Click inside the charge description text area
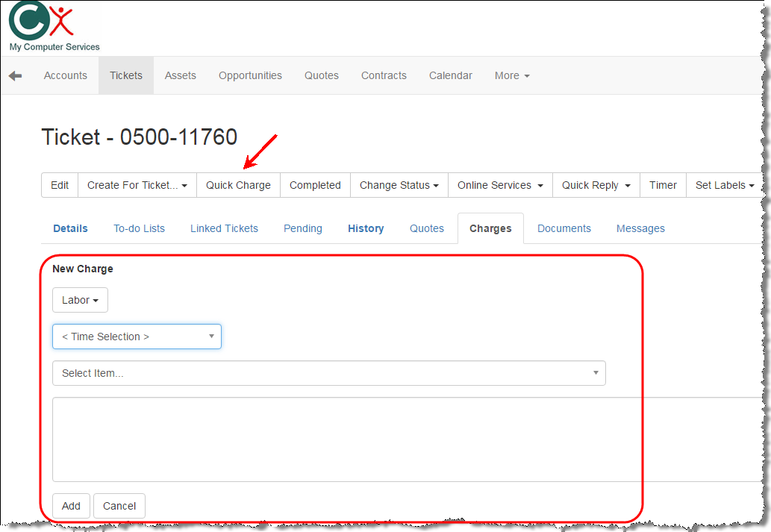The width and height of the screenshot is (771, 532). click(336, 439)
